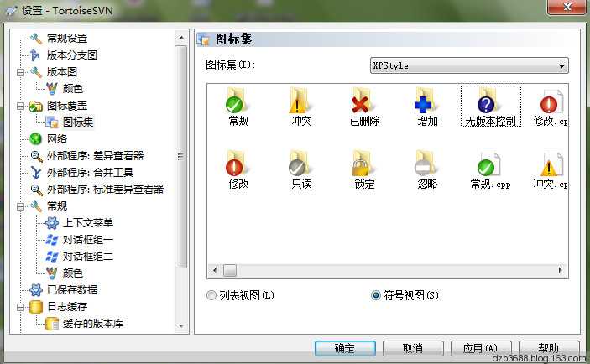Select the 已删除 red cross folder icon

click(x=363, y=100)
